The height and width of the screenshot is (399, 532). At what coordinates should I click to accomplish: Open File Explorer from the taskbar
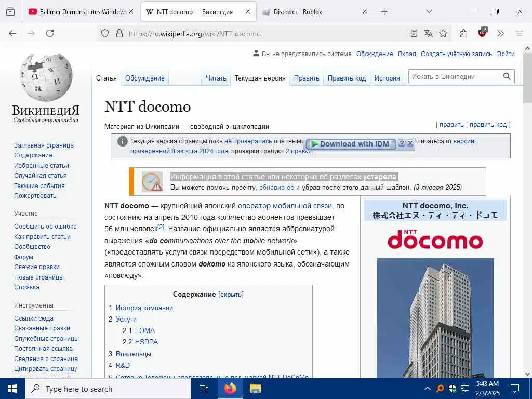click(x=255, y=389)
